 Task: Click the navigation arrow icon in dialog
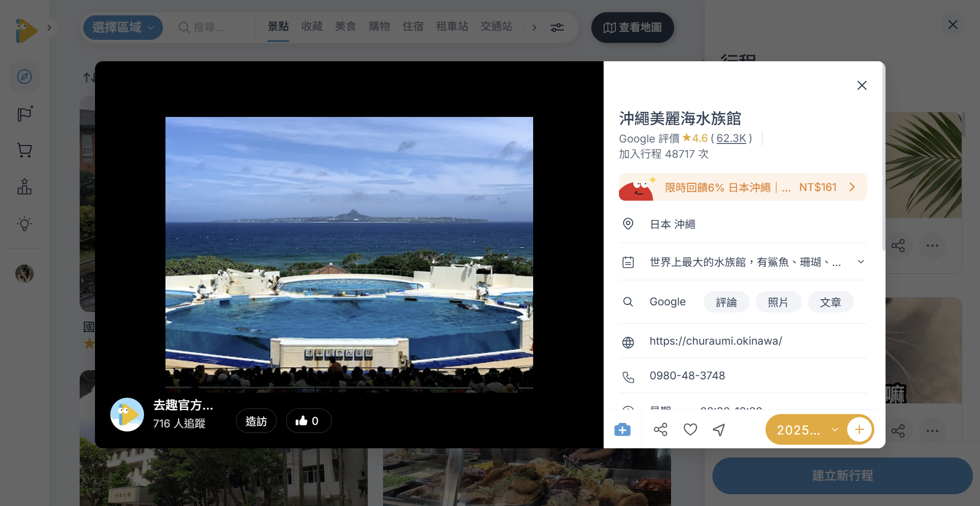tap(719, 430)
